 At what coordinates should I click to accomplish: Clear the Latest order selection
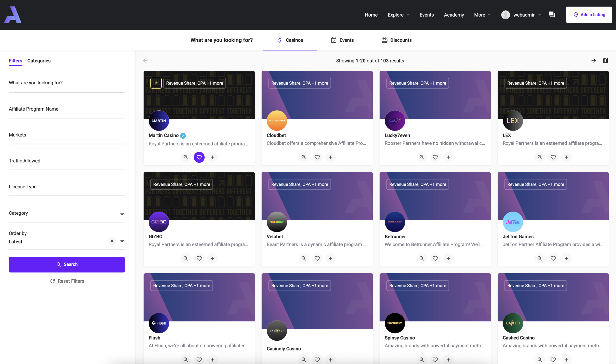tap(112, 241)
